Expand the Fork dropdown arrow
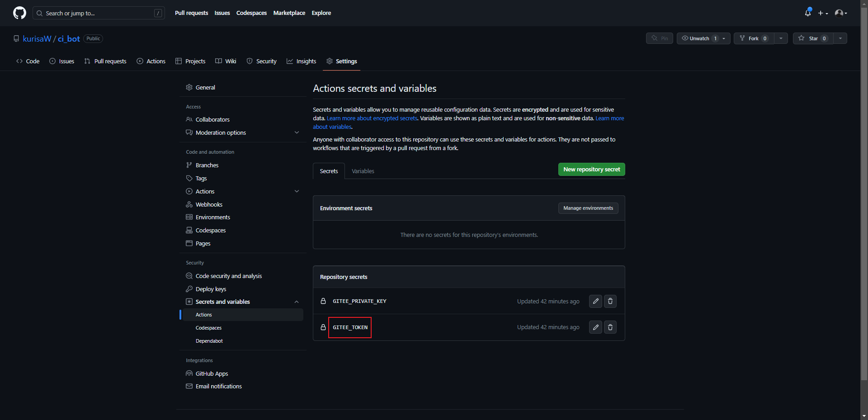The width and height of the screenshot is (868, 420). 781,38
